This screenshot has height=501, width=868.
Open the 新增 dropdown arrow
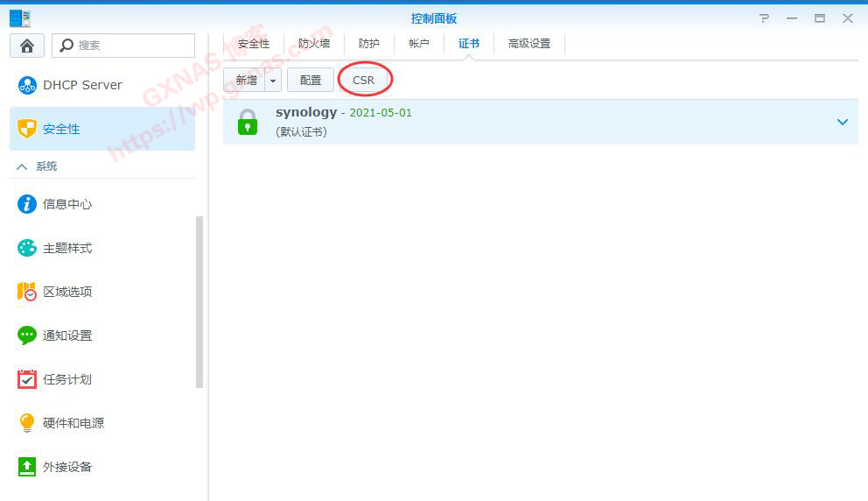(273, 81)
